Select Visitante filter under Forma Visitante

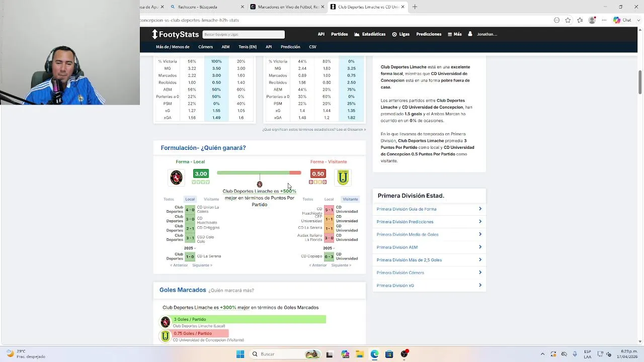[350, 199]
